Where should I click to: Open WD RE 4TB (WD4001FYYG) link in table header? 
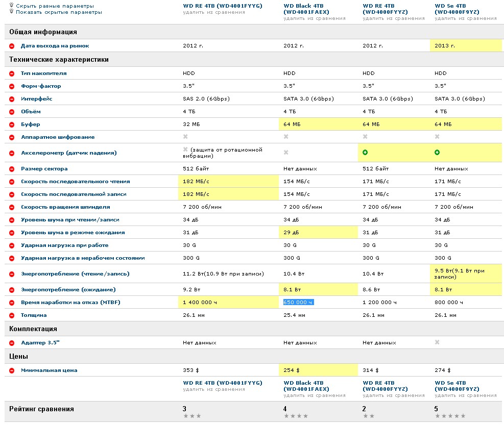click(223, 6)
